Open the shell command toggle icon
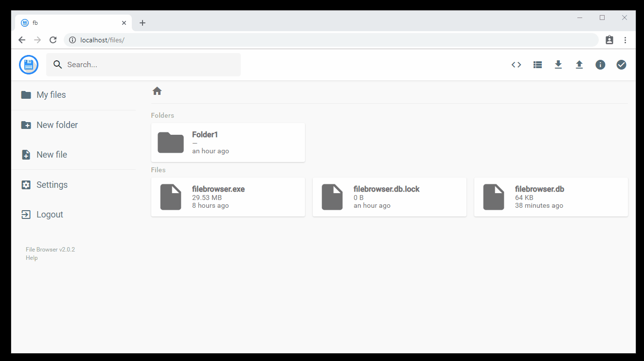Screen dimensions: 644x361 pyautogui.click(x=517, y=65)
